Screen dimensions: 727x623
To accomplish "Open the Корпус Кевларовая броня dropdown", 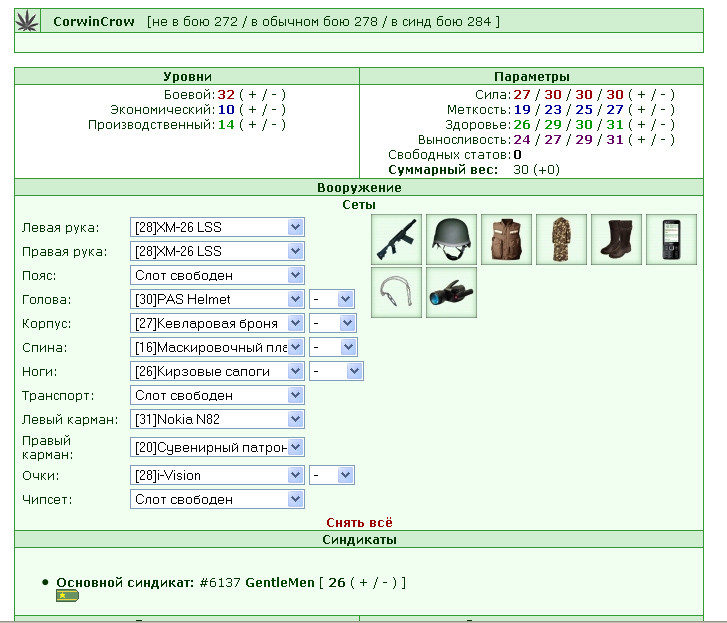I will [x=217, y=323].
